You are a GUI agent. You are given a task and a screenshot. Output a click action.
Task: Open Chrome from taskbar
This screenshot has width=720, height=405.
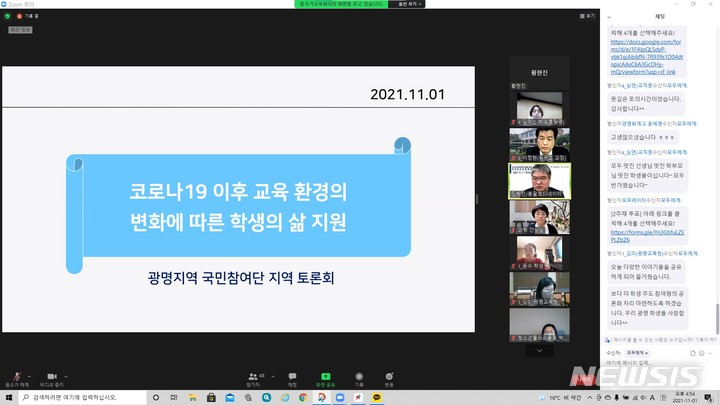[303, 398]
